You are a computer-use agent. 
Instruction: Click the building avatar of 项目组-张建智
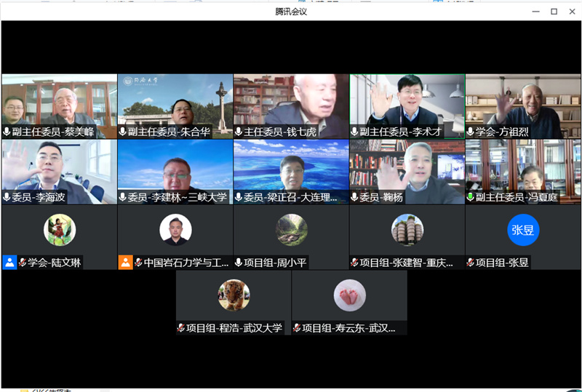coord(407,231)
